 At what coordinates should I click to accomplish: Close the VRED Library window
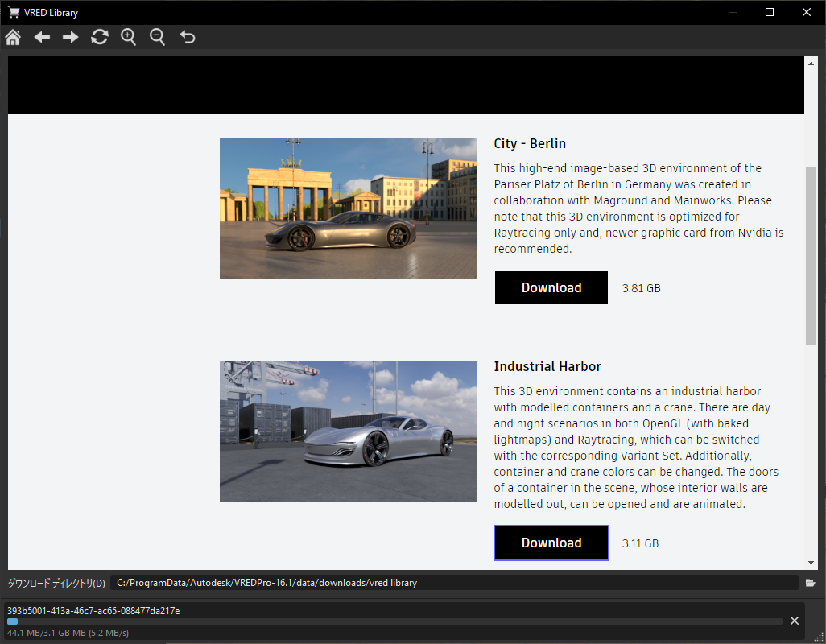click(x=807, y=12)
